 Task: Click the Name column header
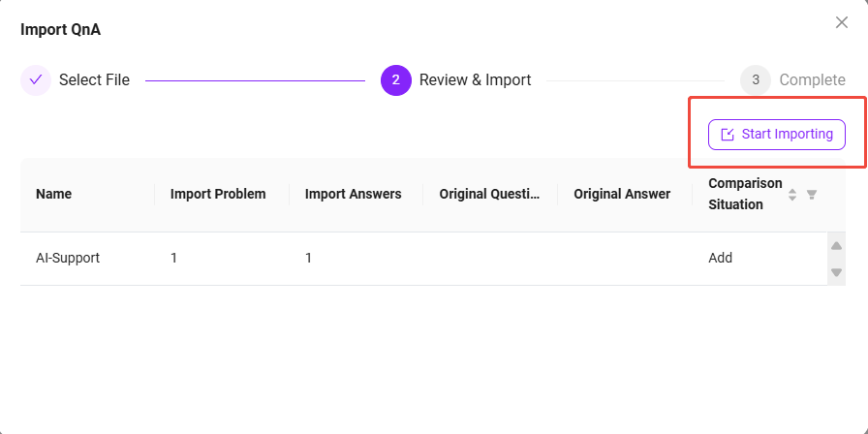(x=54, y=194)
